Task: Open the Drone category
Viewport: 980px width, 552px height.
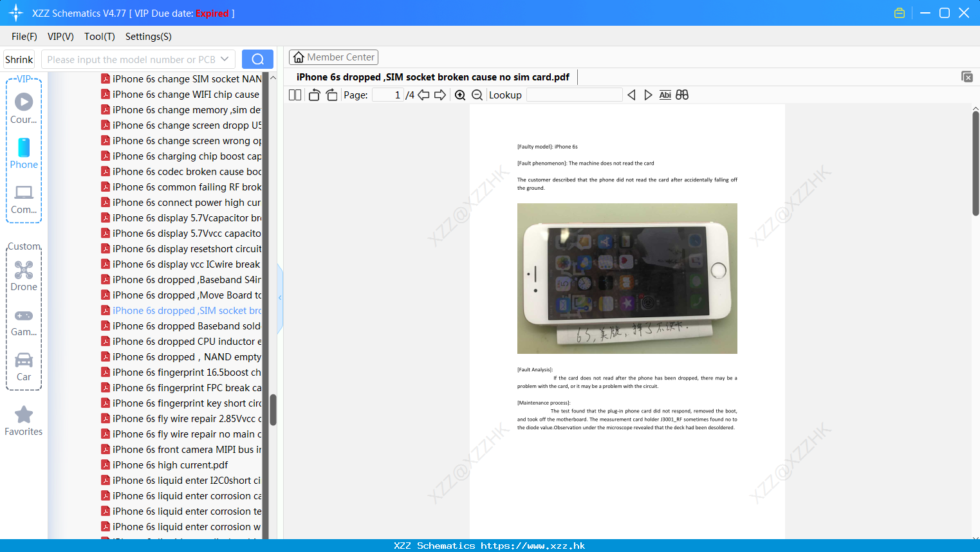Action: (x=24, y=276)
